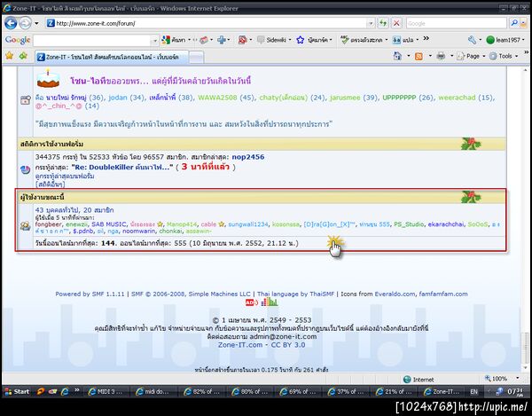
Task: Go back using the browser Back arrow
Action: (11, 23)
